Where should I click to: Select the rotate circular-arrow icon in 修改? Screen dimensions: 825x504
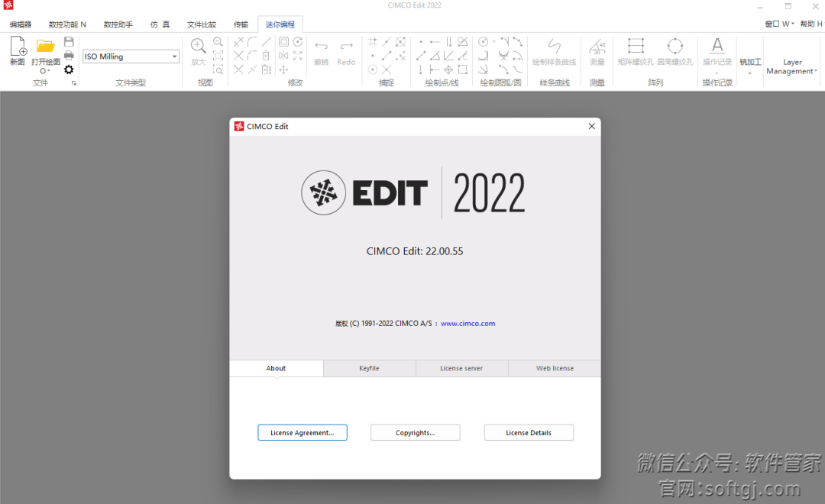[x=298, y=41]
